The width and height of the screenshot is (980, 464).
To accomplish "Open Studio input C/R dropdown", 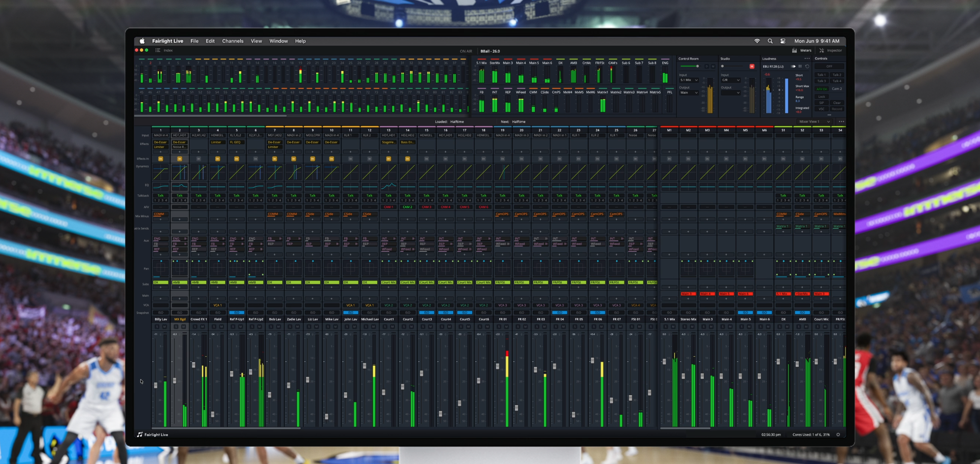I will pos(731,80).
